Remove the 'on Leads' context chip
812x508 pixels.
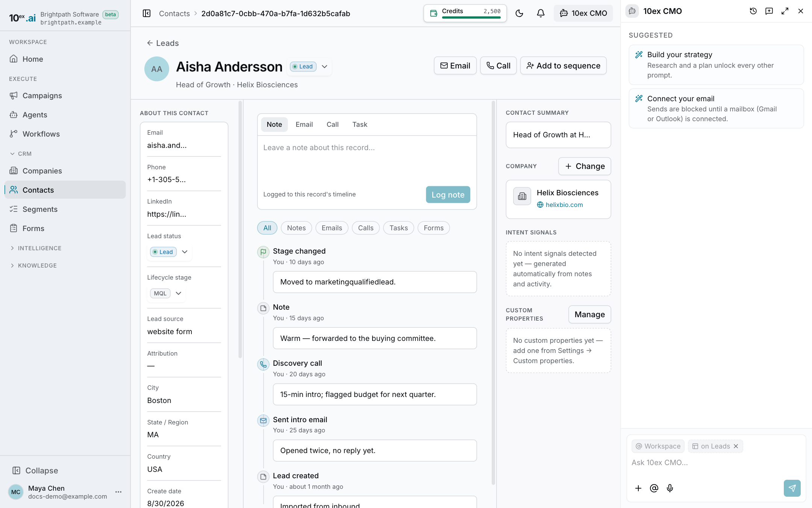pyautogui.click(x=736, y=446)
